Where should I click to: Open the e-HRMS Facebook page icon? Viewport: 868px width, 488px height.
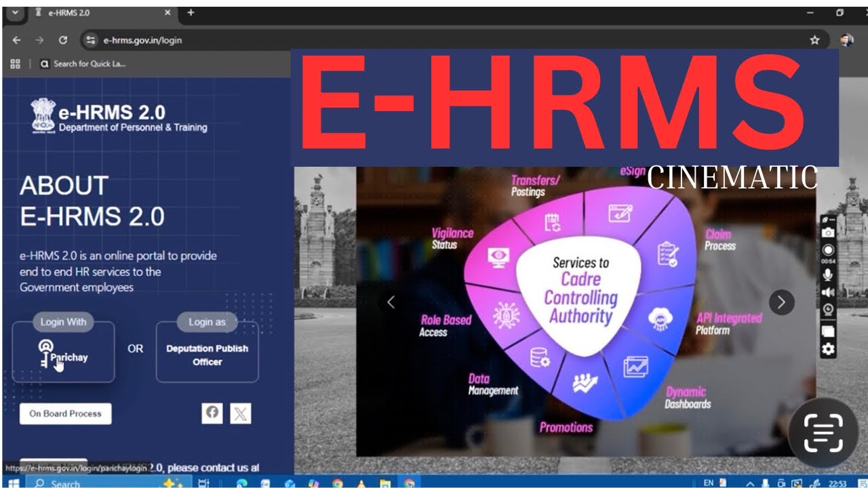[x=212, y=412]
